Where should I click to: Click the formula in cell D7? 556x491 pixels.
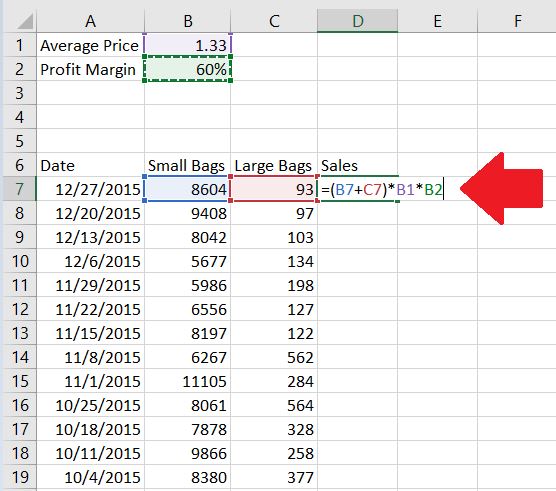pyautogui.click(x=382, y=189)
